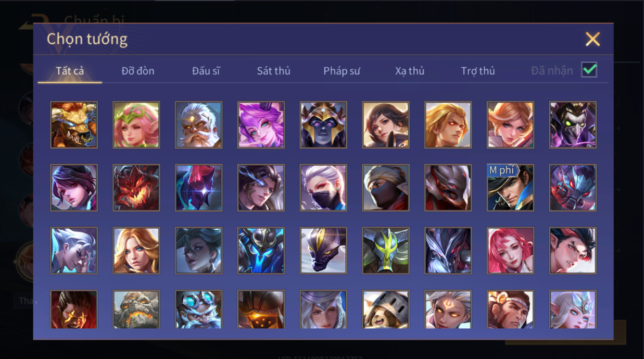Open the Sát thủ tab

coord(273,71)
